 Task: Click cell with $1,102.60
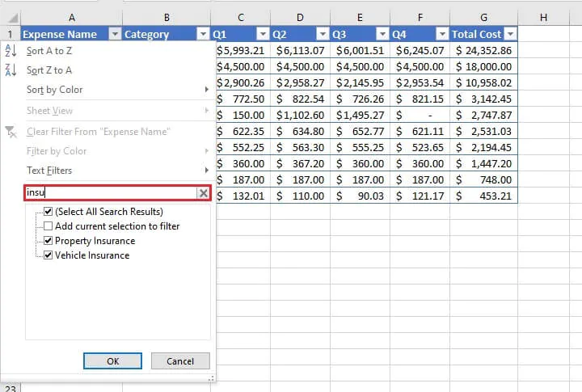tap(300, 115)
